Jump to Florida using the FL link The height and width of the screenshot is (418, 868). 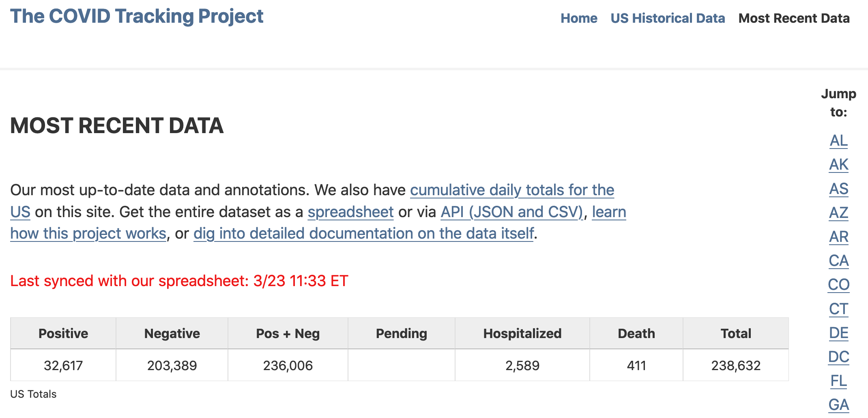point(839,380)
